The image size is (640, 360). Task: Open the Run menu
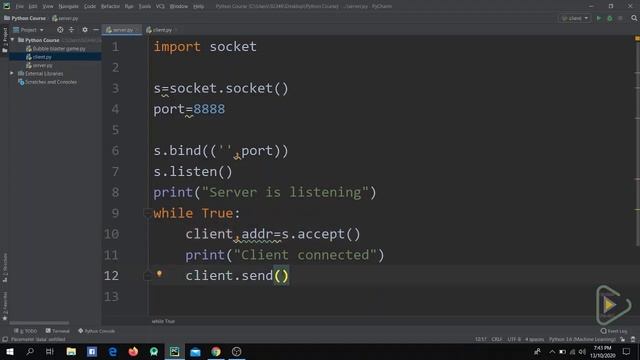(129, 7)
